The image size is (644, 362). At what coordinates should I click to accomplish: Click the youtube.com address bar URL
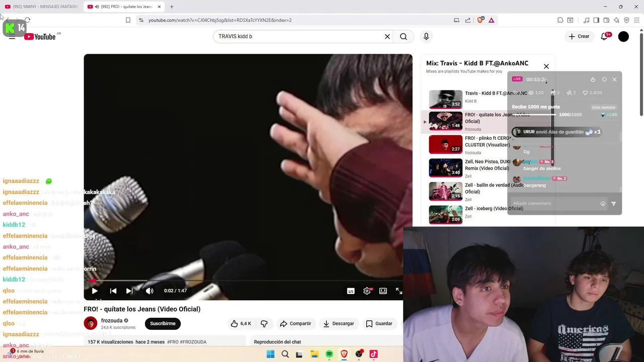click(x=220, y=20)
